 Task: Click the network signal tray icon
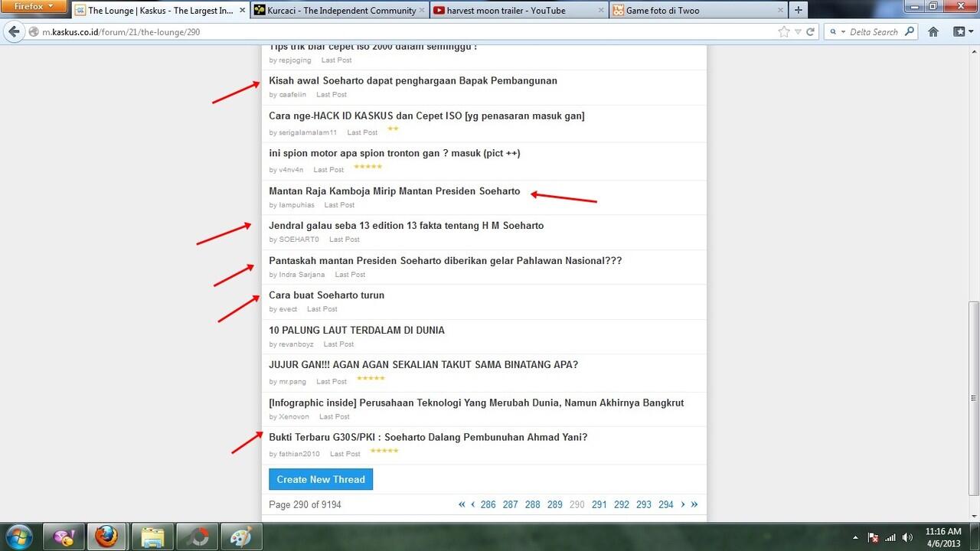pos(890,537)
